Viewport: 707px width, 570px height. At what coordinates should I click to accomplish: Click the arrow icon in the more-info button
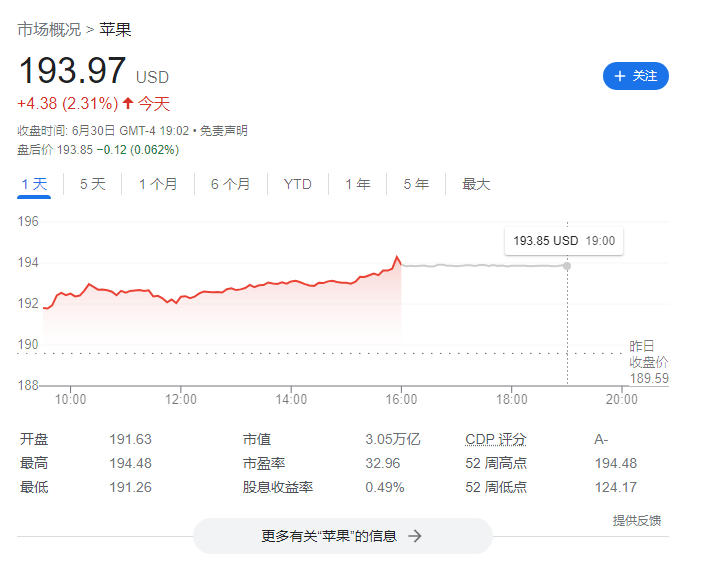[x=414, y=536]
